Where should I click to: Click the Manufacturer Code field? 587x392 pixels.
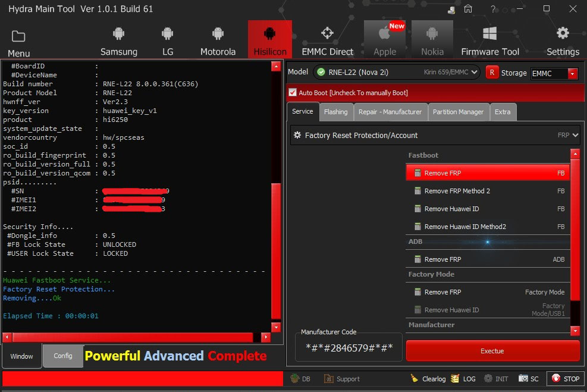(x=349, y=348)
